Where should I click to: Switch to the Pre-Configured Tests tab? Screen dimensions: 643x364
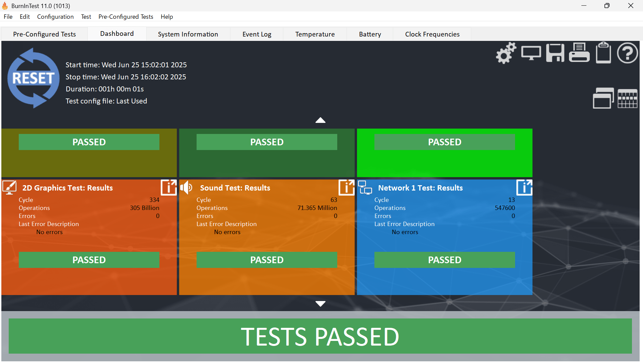pos(45,34)
